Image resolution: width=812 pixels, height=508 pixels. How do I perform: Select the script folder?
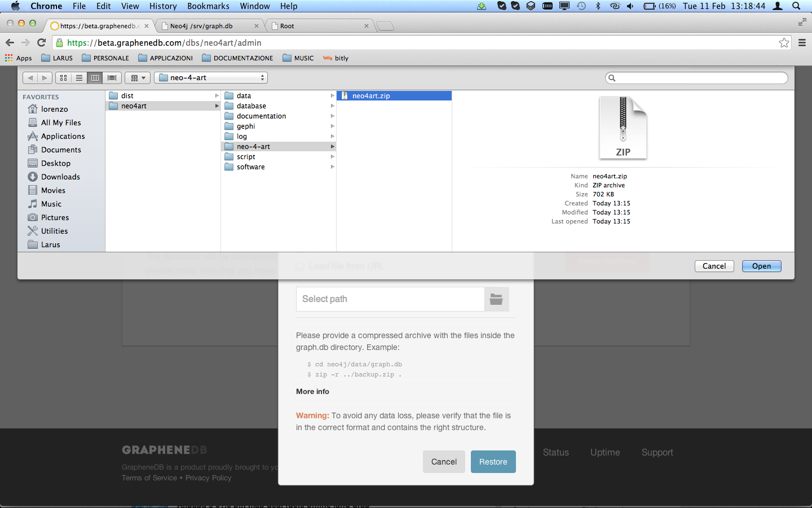click(x=279, y=157)
